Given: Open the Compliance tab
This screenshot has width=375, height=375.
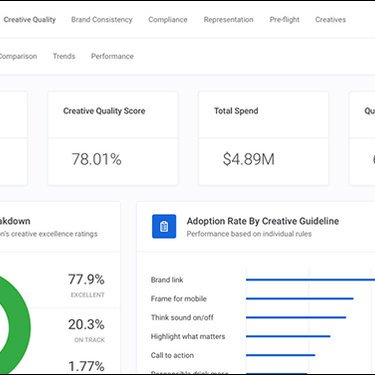Looking at the screenshot, I should 168,20.
